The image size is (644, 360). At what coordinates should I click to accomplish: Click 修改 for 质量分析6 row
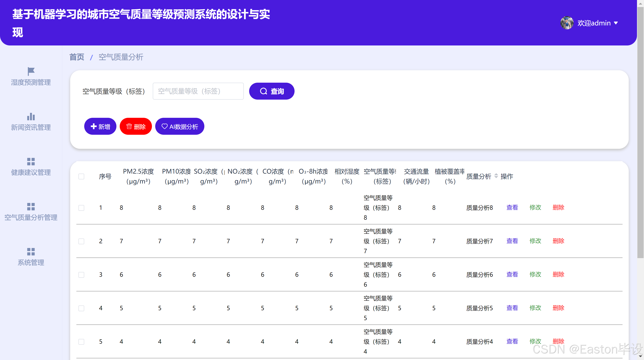coord(535,275)
